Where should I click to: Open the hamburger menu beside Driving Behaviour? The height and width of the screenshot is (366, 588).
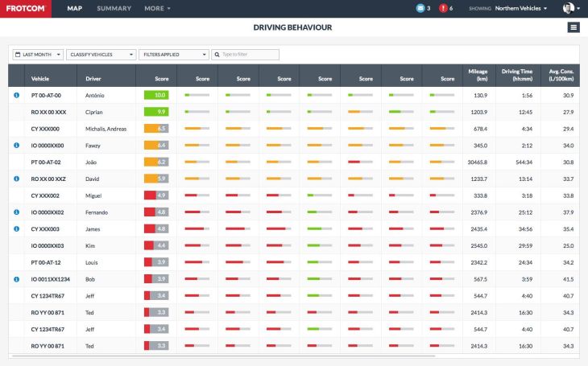pos(573,27)
